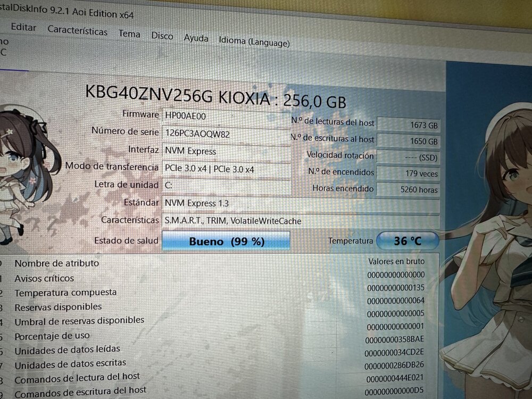The image size is (532, 399).
Task: Open the Idioma (Language) menu
Action: click(254, 41)
